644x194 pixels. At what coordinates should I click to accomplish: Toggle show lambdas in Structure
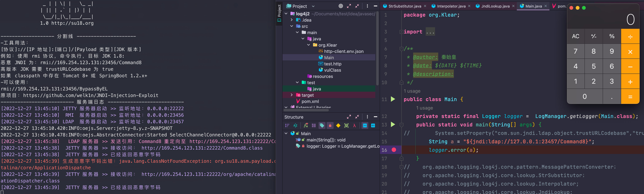(354, 126)
